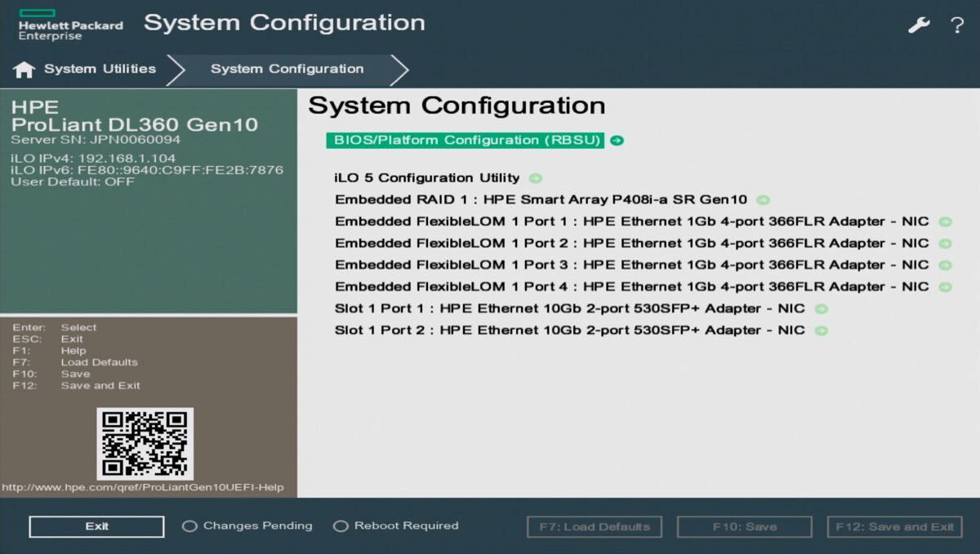The height and width of the screenshot is (555, 980).
Task: Click F7: Load Defaults button
Action: tap(595, 526)
